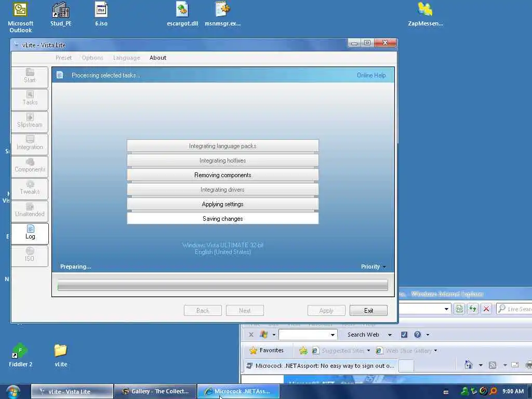Screen dimensions: 532x399
Task: Toggle the blue checkbox in IE toolbar
Action: [x=404, y=335]
